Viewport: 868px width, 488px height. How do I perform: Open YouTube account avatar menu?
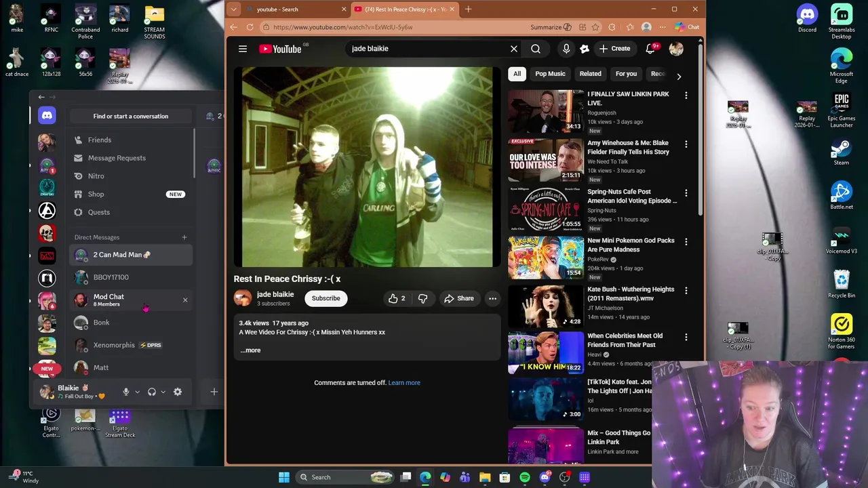(x=676, y=49)
